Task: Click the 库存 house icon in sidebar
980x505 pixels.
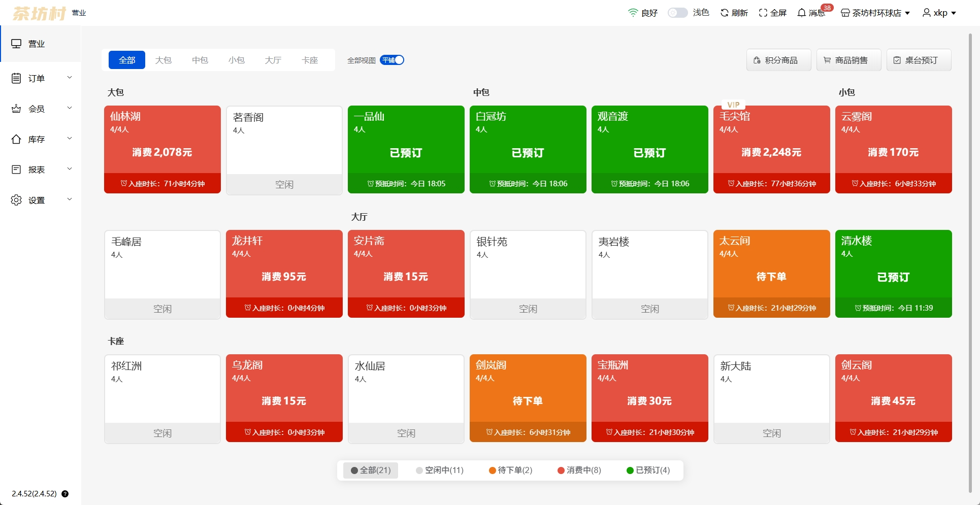Action: point(16,139)
